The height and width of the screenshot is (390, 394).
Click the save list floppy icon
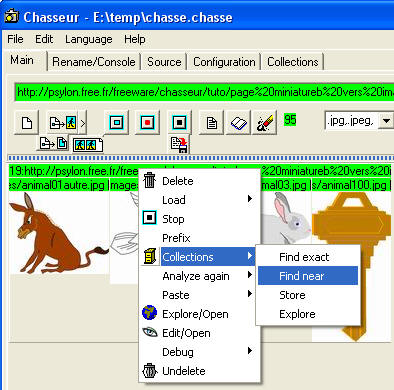click(x=179, y=144)
